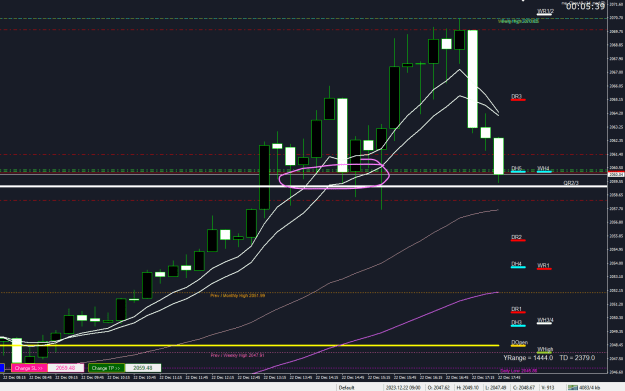
Task: Click the WH4 level marker
Action: (544, 169)
